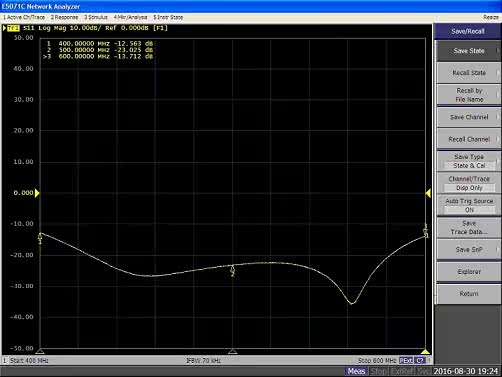Click the Save Trace Data button
Viewport: 502px width, 377px height.
[469, 227]
